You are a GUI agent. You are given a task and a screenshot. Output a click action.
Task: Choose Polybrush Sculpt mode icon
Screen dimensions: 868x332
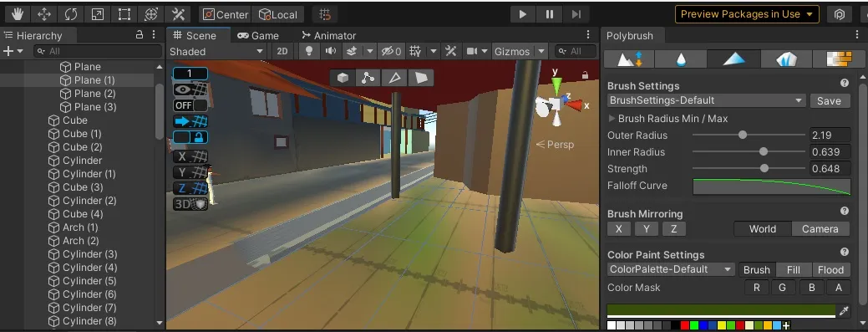tap(629, 59)
